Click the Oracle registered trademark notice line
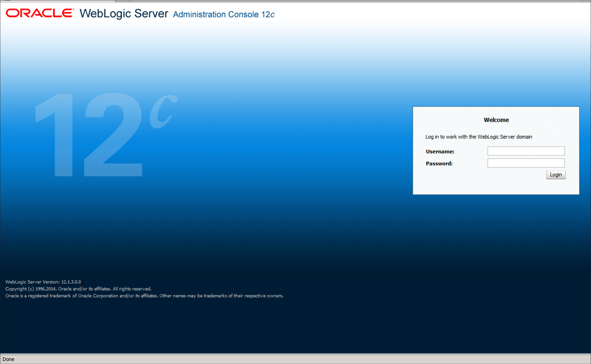Viewport: 591px width, 364px height. pos(144,296)
